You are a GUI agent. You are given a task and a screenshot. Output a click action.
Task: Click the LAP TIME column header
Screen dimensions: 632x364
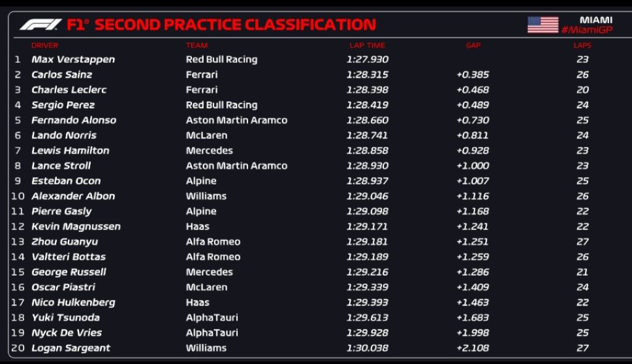(367, 45)
